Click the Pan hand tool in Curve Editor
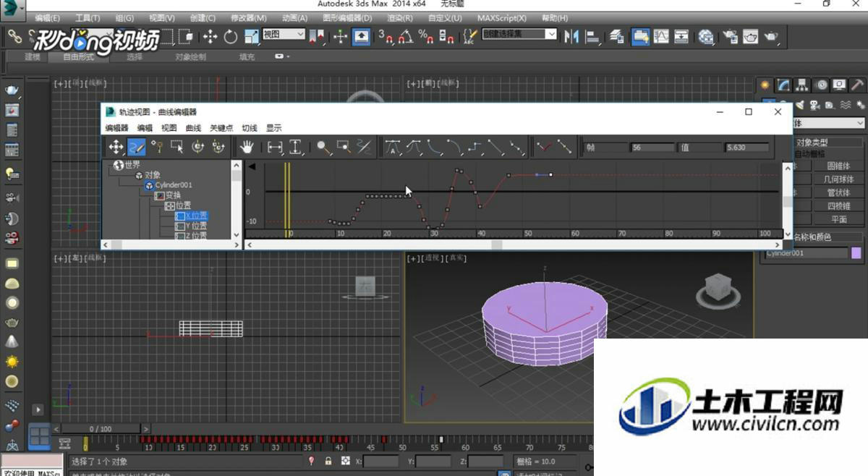868x476 pixels. (247, 147)
